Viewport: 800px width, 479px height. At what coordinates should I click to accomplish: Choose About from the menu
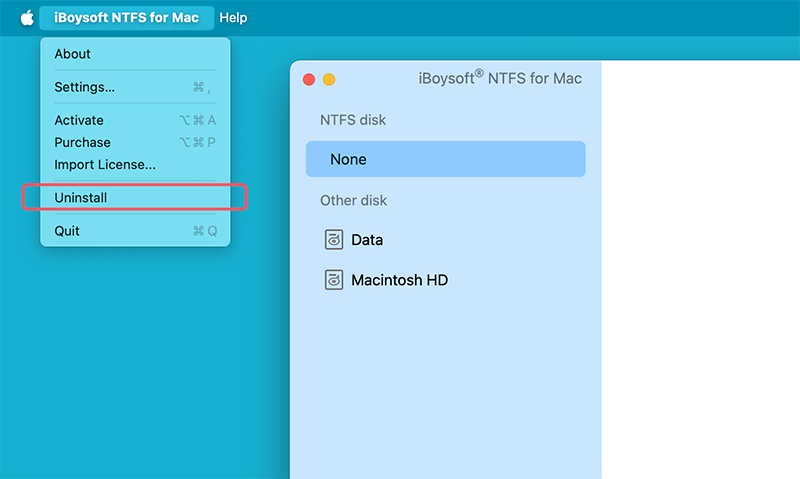(135, 54)
